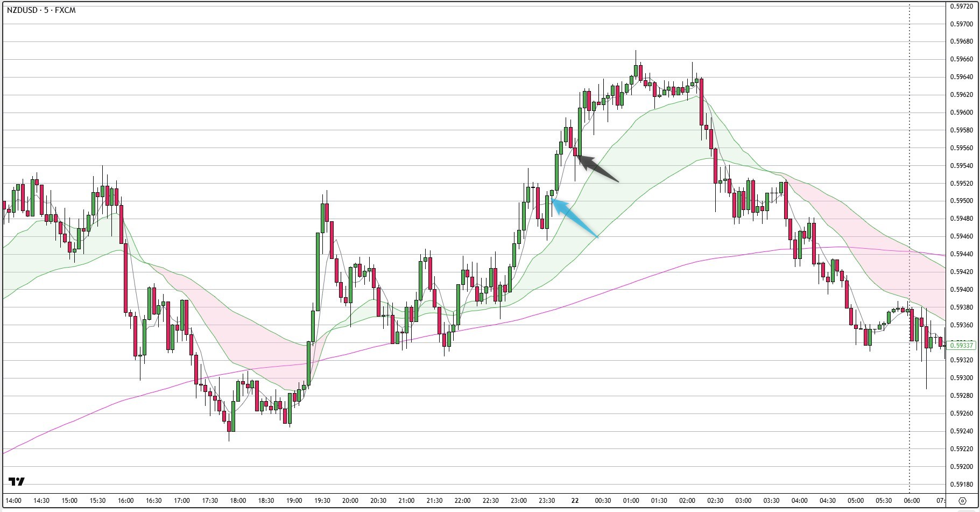The height and width of the screenshot is (512, 980).
Task: Click the 0.59400 price scale label
Action: click(961, 290)
